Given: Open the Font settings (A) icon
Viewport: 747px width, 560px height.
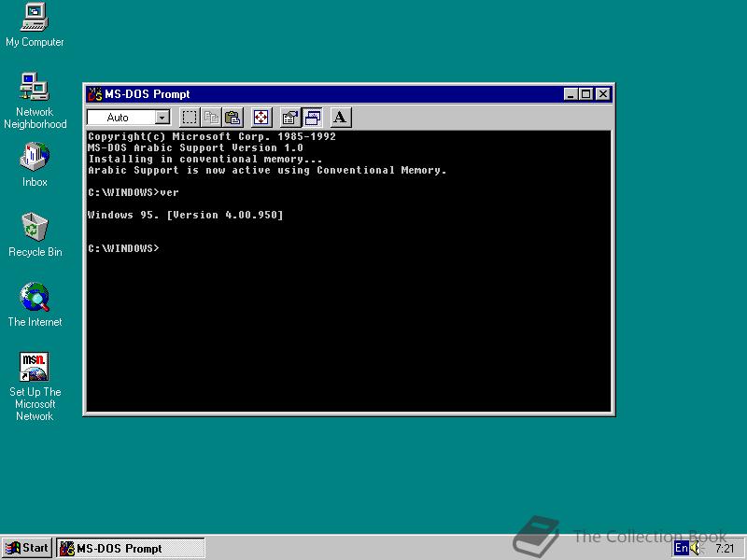Looking at the screenshot, I should [x=341, y=118].
